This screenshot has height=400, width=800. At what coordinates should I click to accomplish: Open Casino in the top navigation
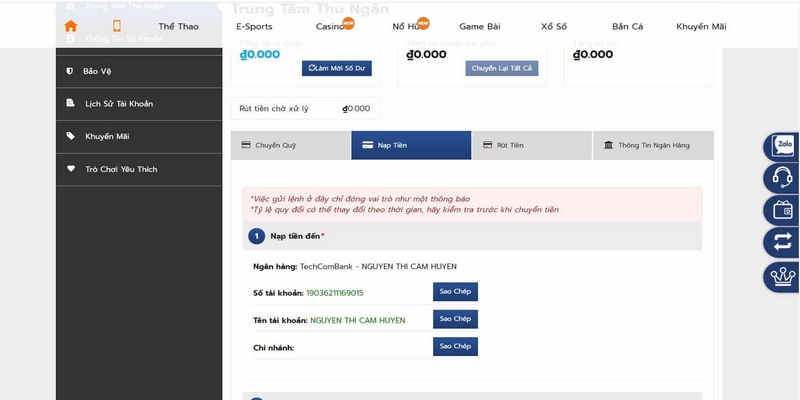point(331,26)
